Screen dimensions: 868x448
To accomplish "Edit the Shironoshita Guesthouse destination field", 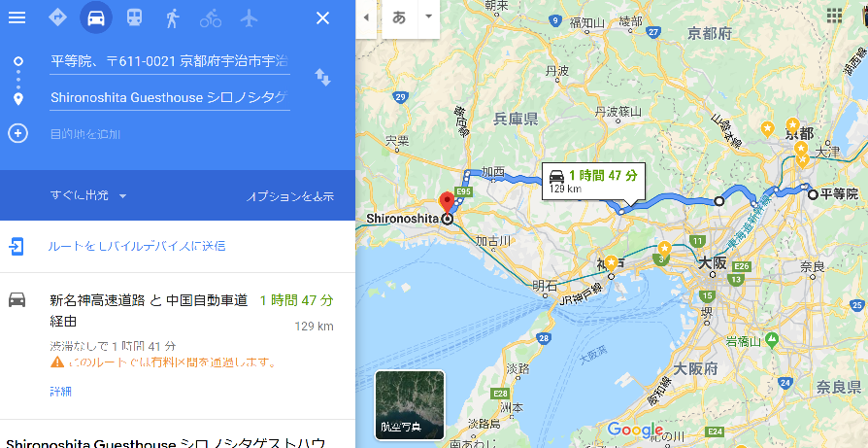I will (x=169, y=98).
